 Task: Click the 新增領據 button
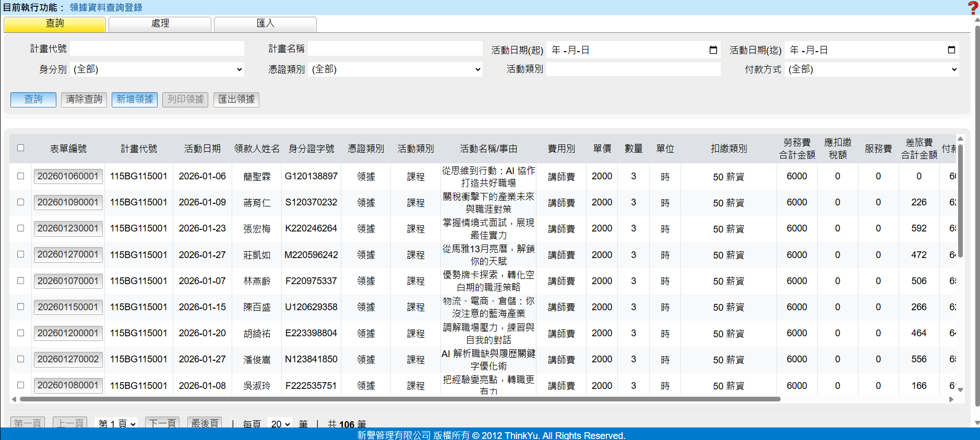click(135, 100)
